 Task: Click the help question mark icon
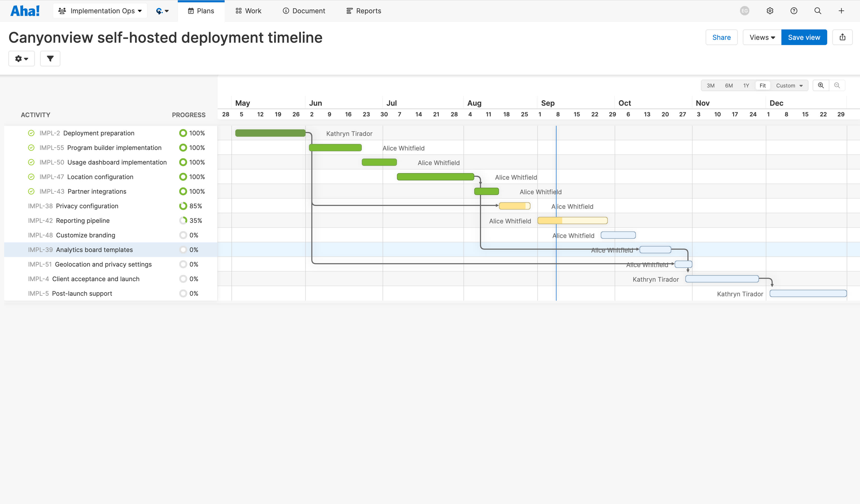[794, 11]
